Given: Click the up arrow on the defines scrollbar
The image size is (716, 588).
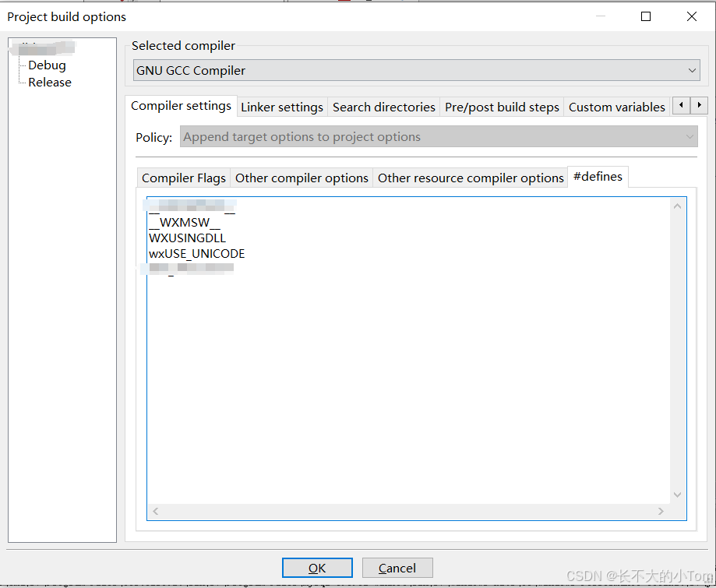Looking at the screenshot, I should click(677, 206).
